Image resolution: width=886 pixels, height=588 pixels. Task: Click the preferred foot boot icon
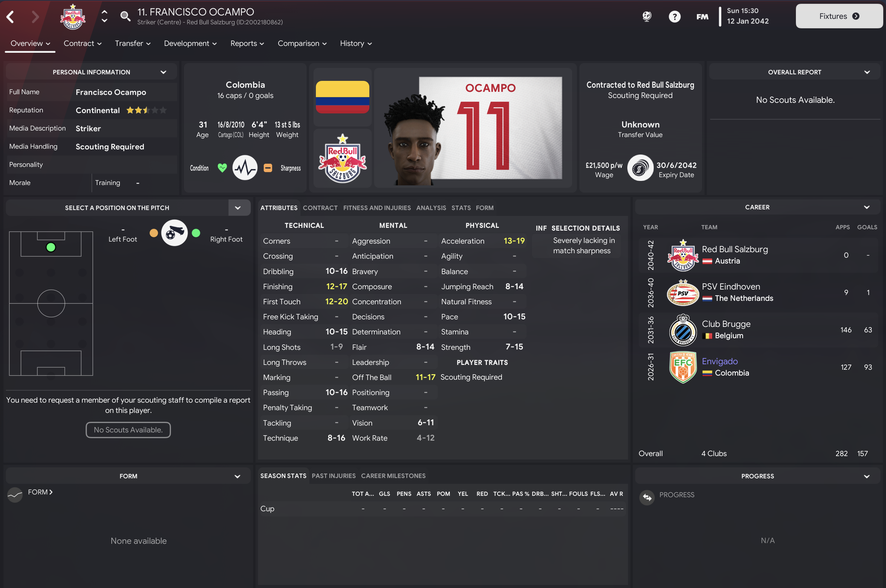tap(174, 233)
